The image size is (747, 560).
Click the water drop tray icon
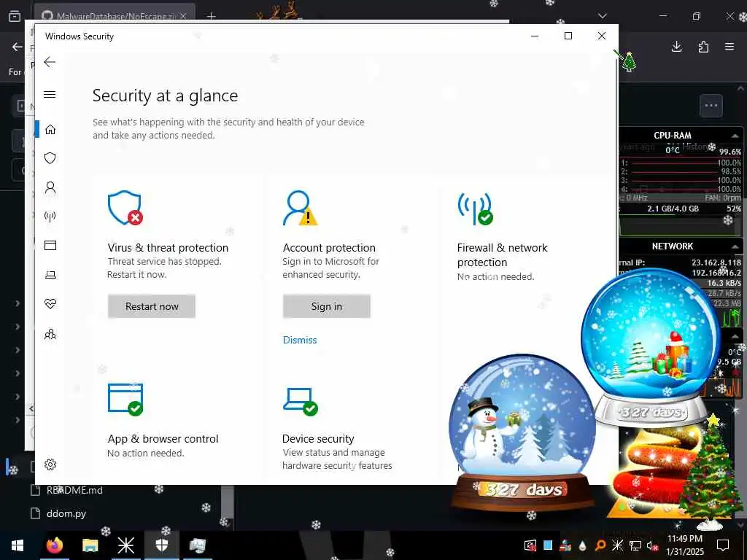(x=582, y=545)
